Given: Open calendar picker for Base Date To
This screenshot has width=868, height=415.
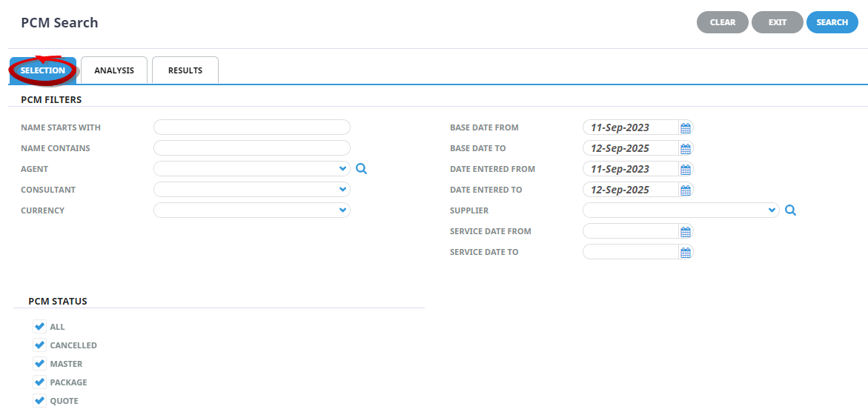Looking at the screenshot, I should (686, 148).
